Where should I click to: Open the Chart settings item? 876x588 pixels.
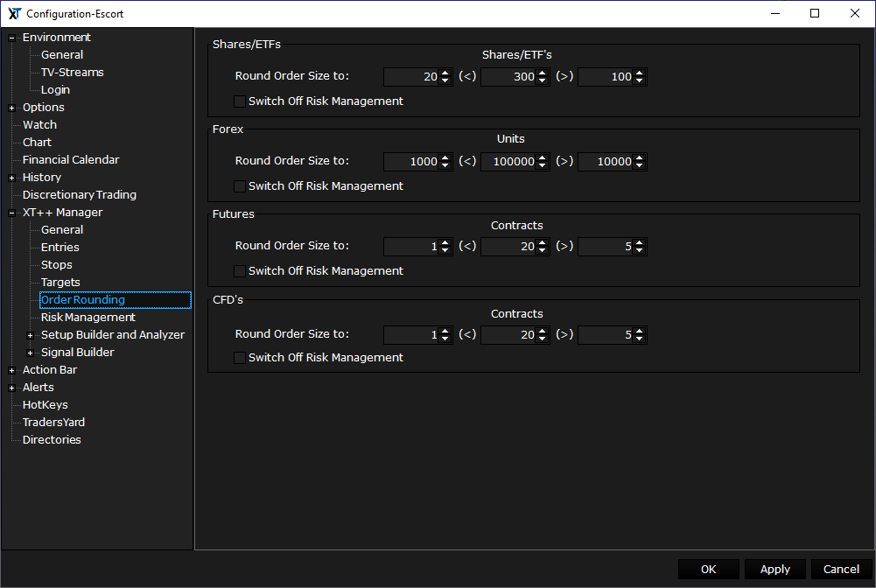37,142
